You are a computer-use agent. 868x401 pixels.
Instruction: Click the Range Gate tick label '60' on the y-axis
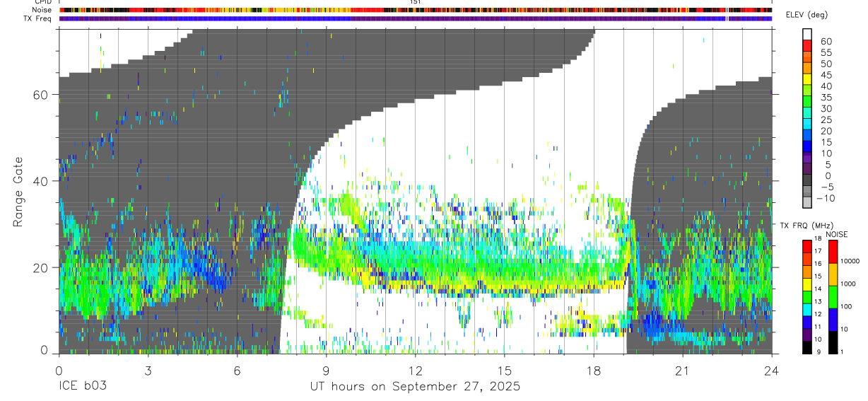tap(41, 94)
